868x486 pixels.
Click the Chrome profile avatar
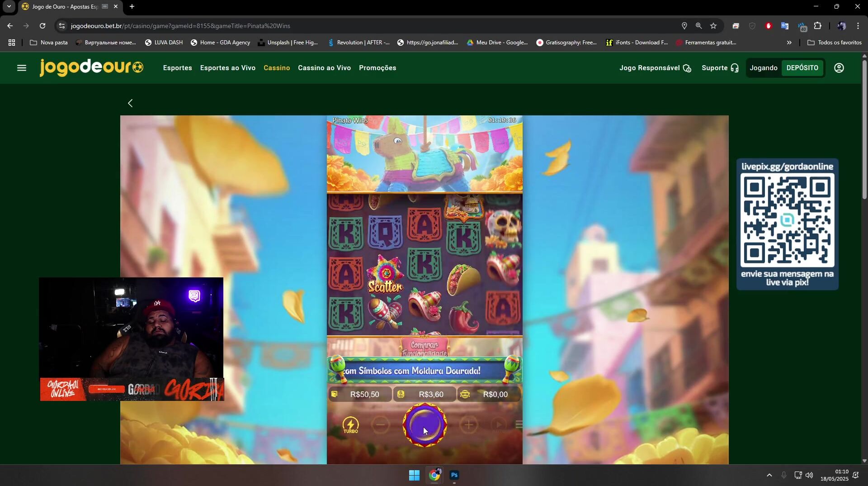(841, 26)
